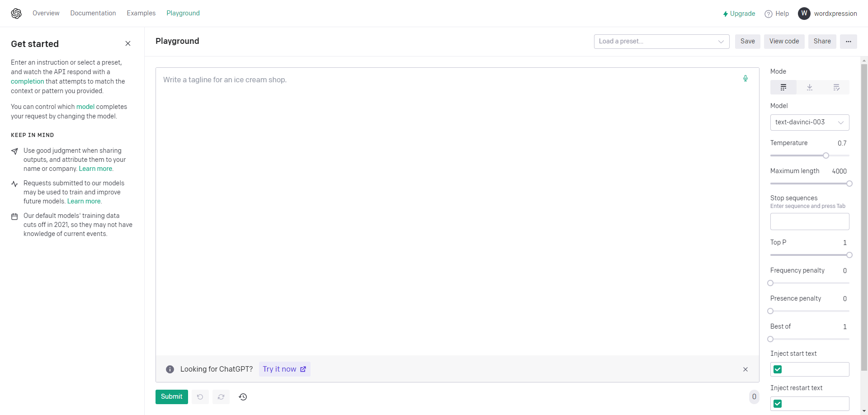Click the settings panel vertical scrollbar
Viewport: 868px width, 415px height.
coord(864,217)
